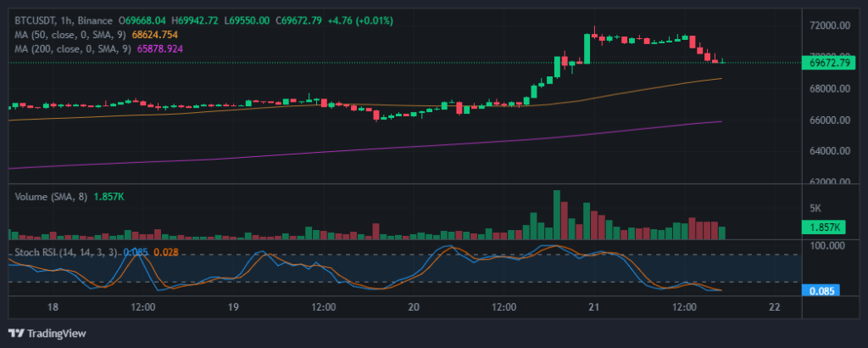Click the 64000.00 price axis label
Screen dimensions: 868x348
(x=830, y=151)
